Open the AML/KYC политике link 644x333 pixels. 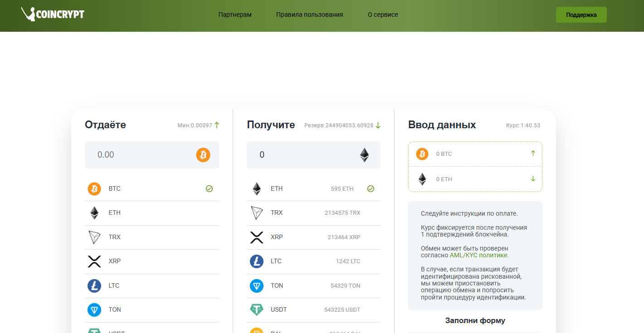click(479, 256)
